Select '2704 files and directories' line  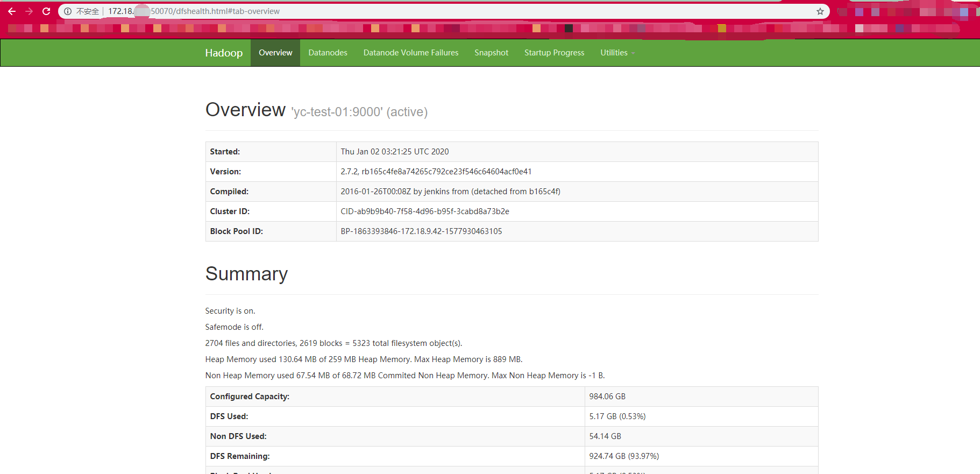pyautogui.click(x=333, y=343)
